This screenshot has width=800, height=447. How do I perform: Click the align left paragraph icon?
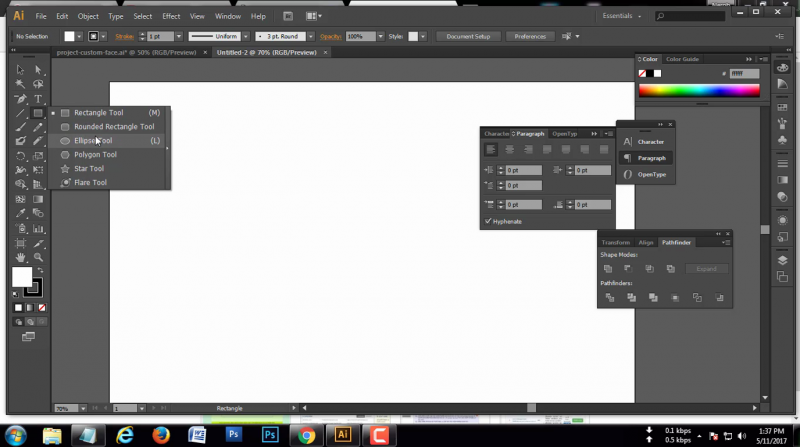tap(491, 149)
